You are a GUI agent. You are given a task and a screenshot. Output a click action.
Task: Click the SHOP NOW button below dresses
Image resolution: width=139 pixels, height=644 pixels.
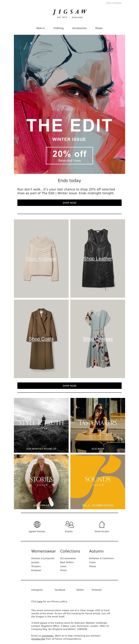[x=69, y=386]
